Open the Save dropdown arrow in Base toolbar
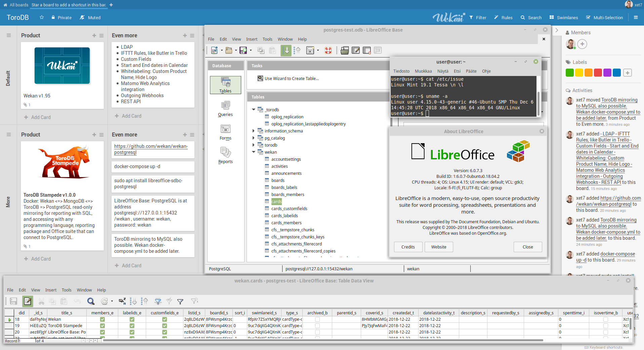Viewport: 644px width, 350px height. [x=251, y=50]
